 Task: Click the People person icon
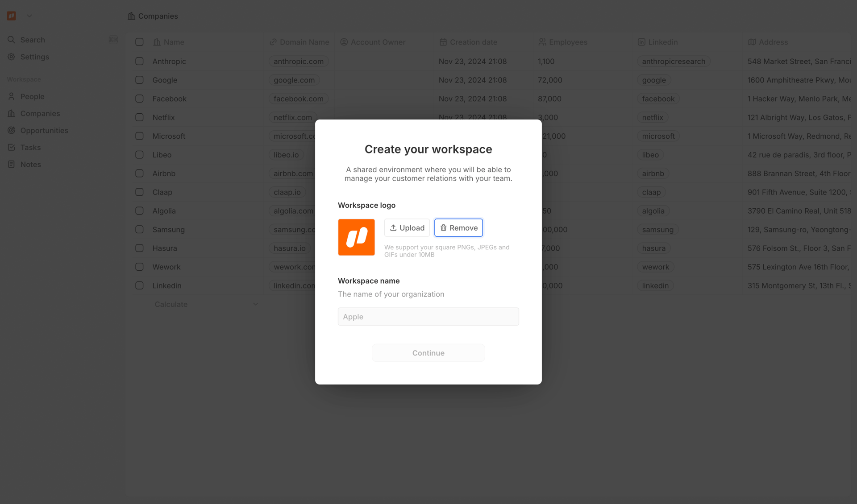[x=12, y=96]
